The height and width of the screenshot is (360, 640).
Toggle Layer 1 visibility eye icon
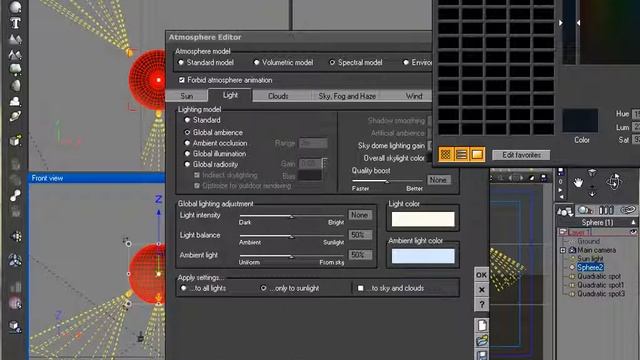pos(633,232)
